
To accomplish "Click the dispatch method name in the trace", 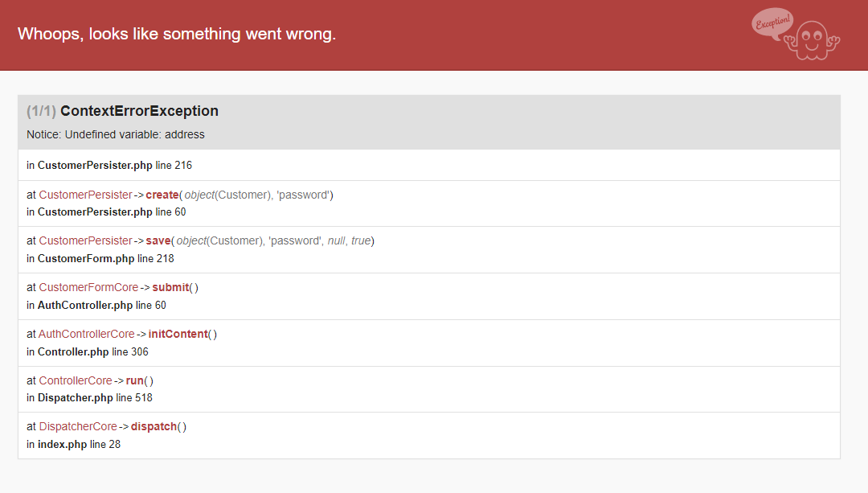I will click(154, 426).
